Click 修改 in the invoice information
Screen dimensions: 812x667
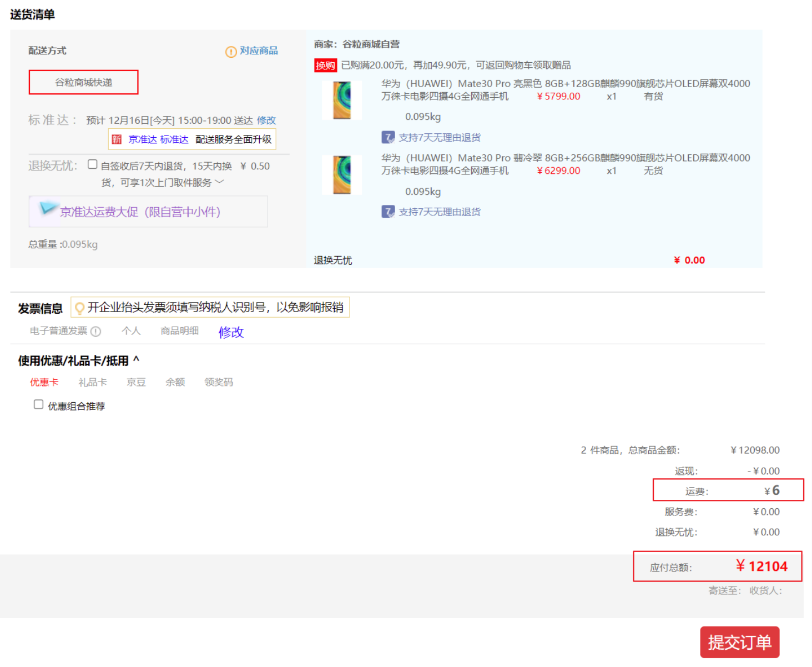coord(231,332)
